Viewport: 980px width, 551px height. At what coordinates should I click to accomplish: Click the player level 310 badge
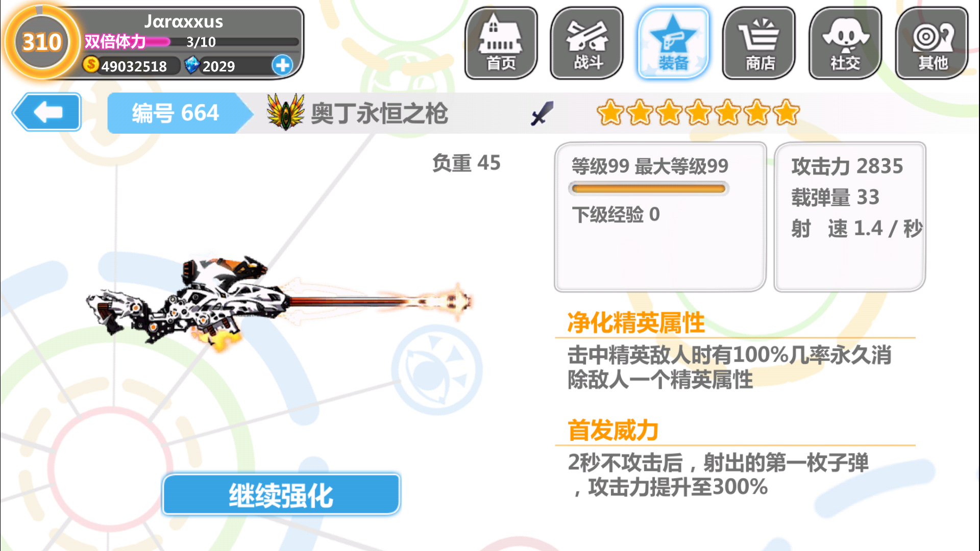click(x=42, y=42)
